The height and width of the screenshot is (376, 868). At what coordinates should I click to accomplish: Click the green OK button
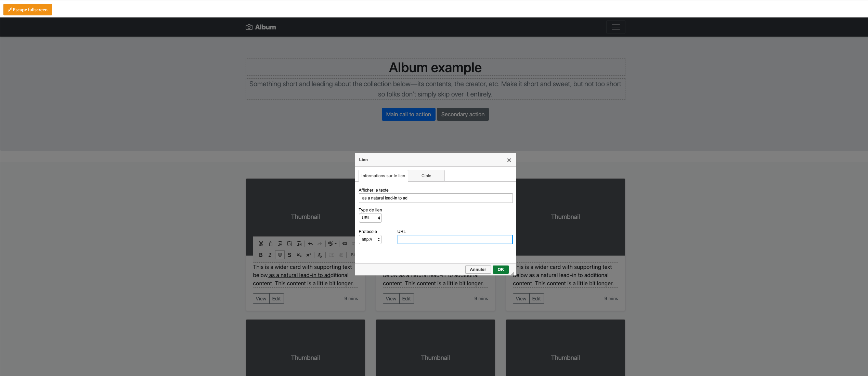click(501, 270)
